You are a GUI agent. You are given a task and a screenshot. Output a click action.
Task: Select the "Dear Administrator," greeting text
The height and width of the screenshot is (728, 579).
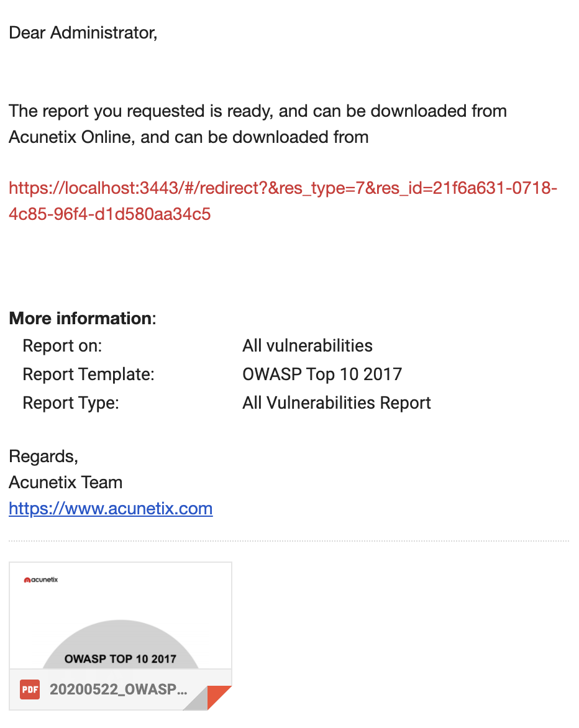[x=83, y=32]
